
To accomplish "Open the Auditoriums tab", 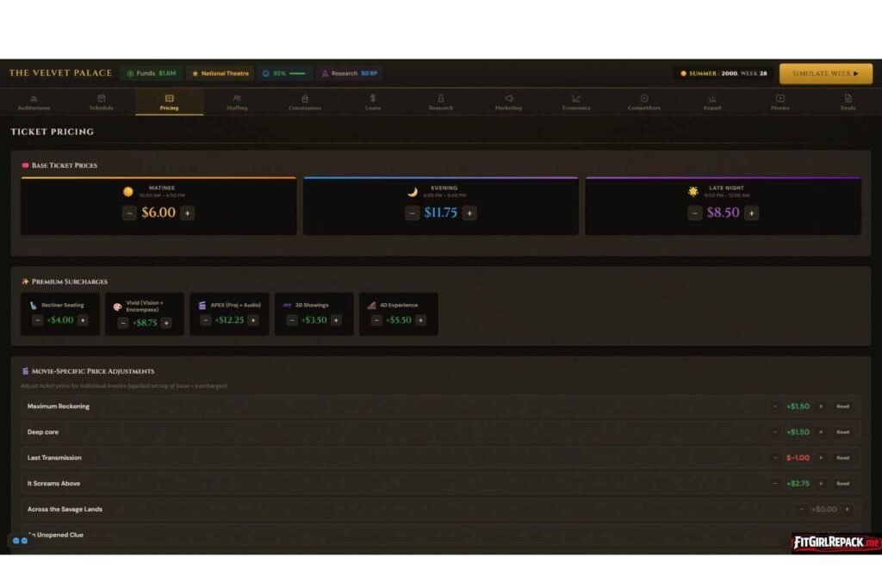I will pos(34,102).
